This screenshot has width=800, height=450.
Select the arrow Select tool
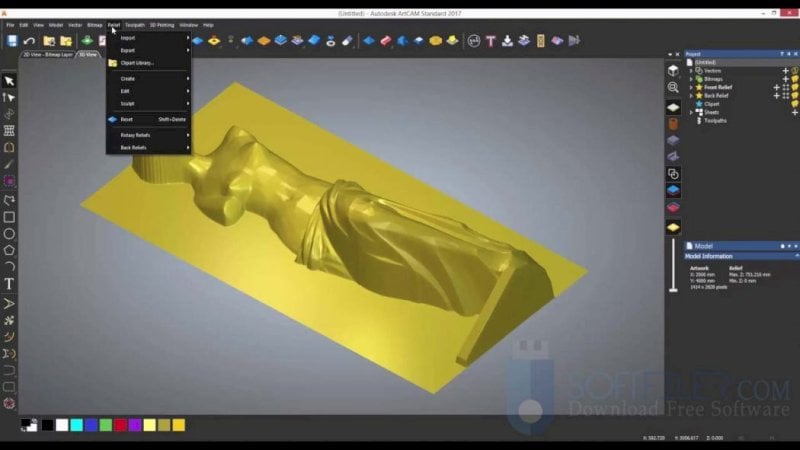tap(9, 81)
